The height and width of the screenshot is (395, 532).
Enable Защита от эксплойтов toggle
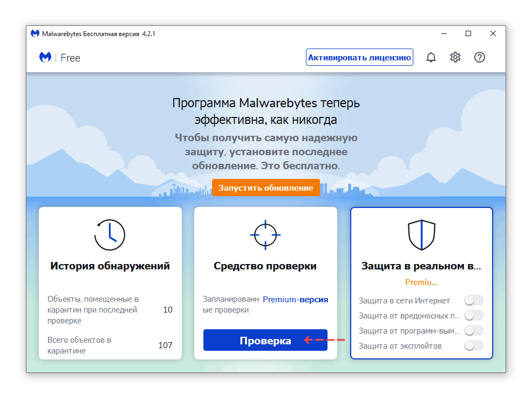point(474,345)
